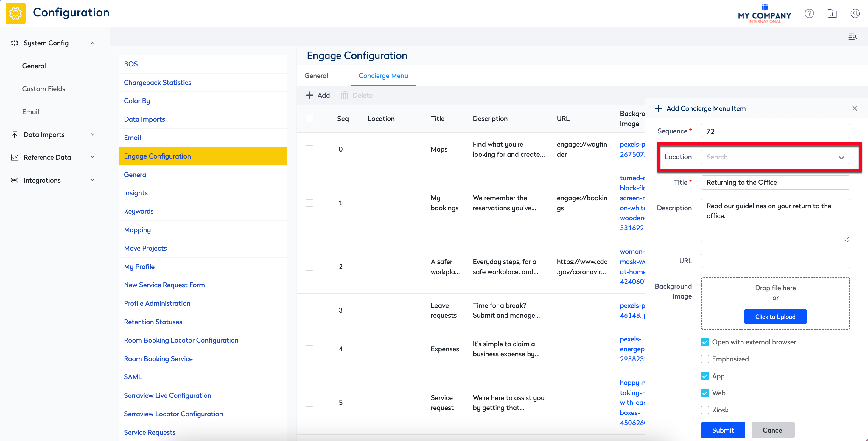
Task: Click the Add plus icon in toolbar
Action: pyautogui.click(x=309, y=95)
